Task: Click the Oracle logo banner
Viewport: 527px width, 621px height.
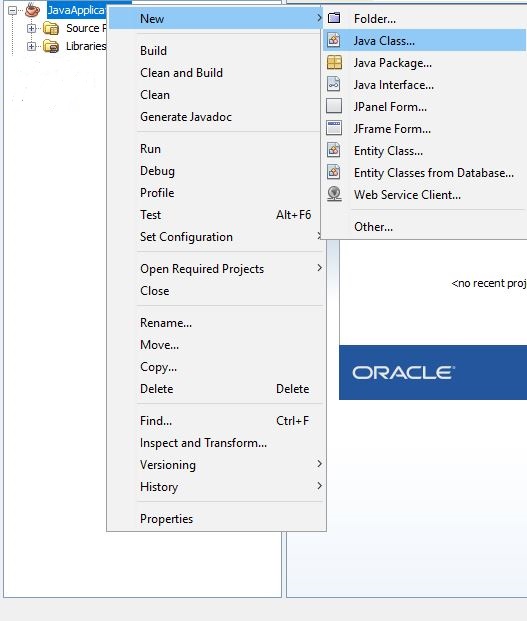Action: (x=433, y=372)
